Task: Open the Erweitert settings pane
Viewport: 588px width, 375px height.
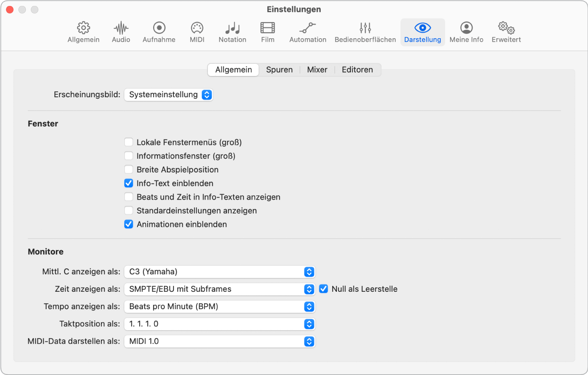Action: 506,32
